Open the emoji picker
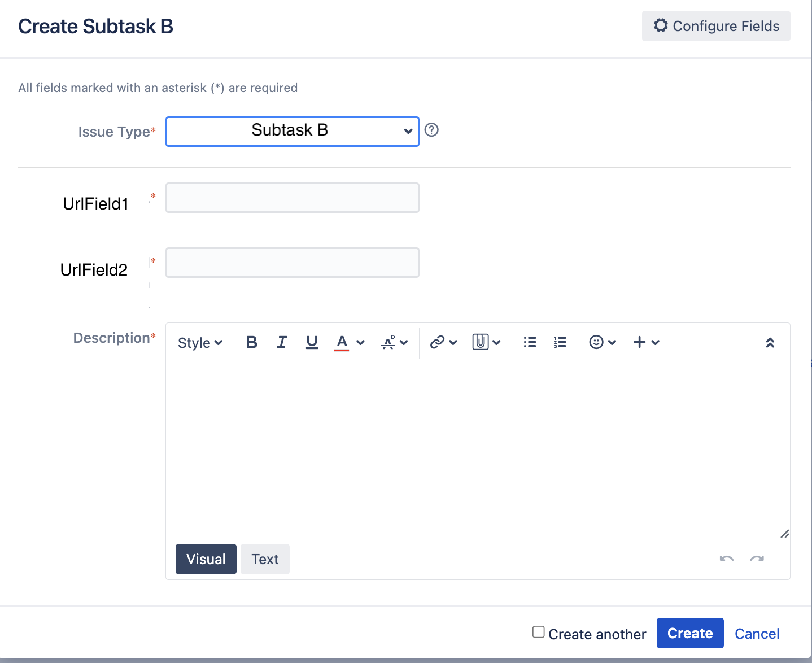The width and height of the screenshot is (812, 663). (x=603, y=342)
